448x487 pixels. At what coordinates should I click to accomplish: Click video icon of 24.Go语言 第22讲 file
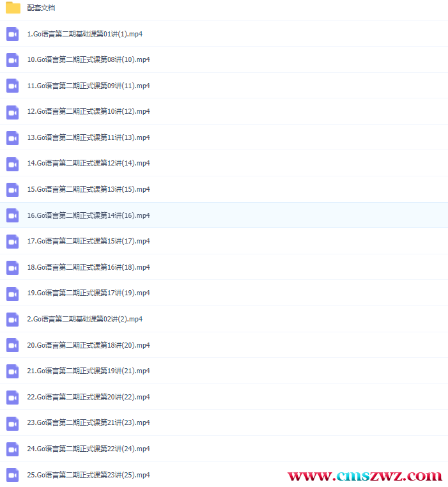(13, 449)
